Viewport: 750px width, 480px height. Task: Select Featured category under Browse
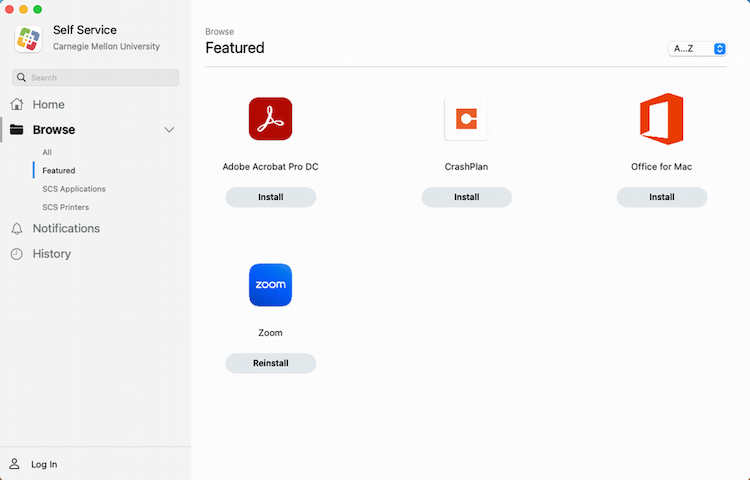(58, 170)
